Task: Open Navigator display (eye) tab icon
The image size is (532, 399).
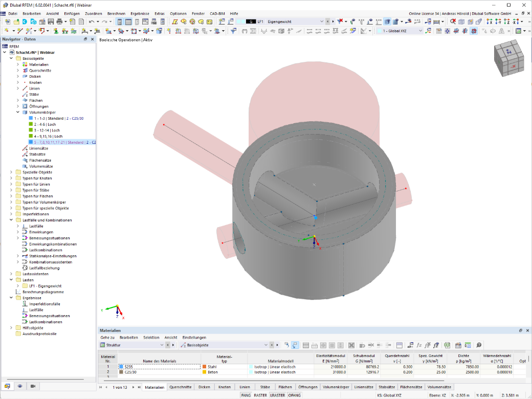Action: click(20, 386)
